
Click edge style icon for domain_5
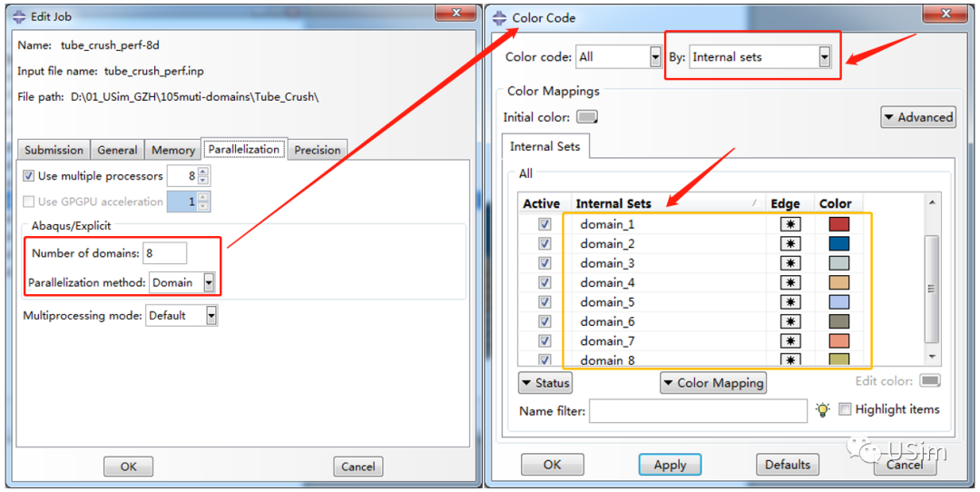coord(790,302)
